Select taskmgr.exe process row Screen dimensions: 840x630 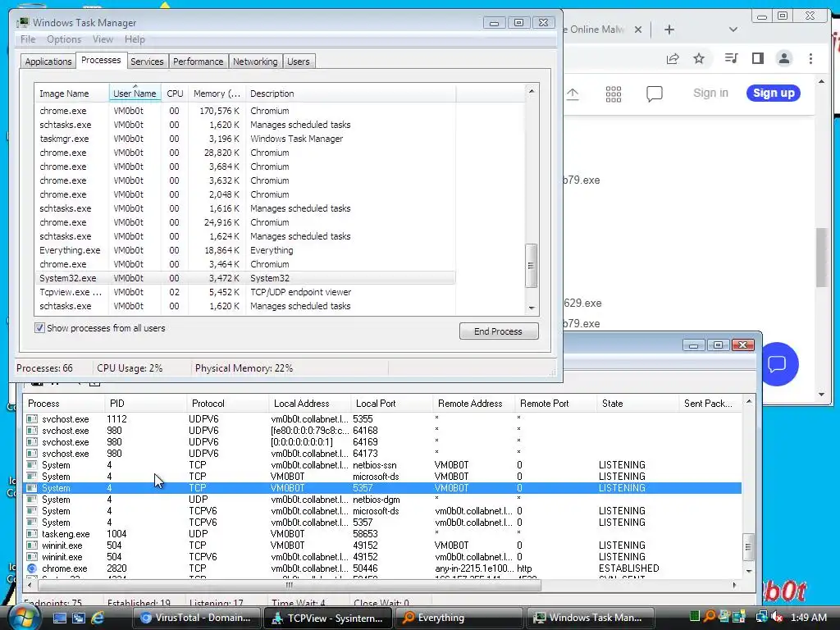[245, 139]
